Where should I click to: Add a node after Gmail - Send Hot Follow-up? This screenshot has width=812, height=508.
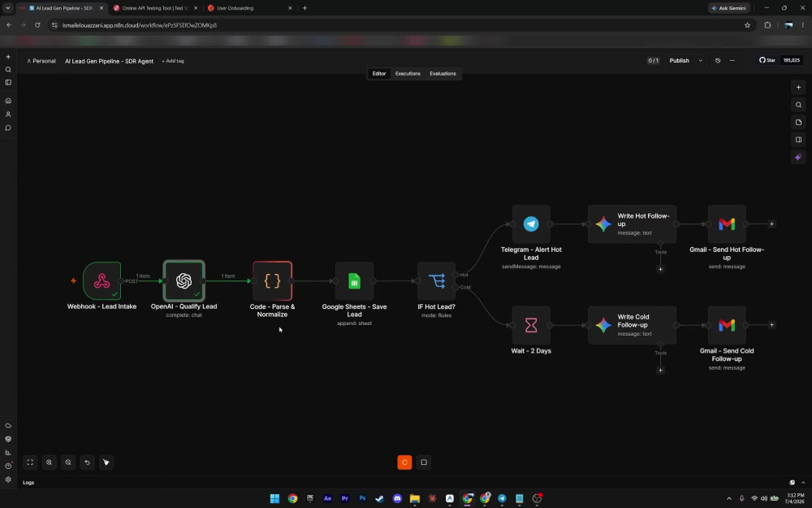coord(771,224)
